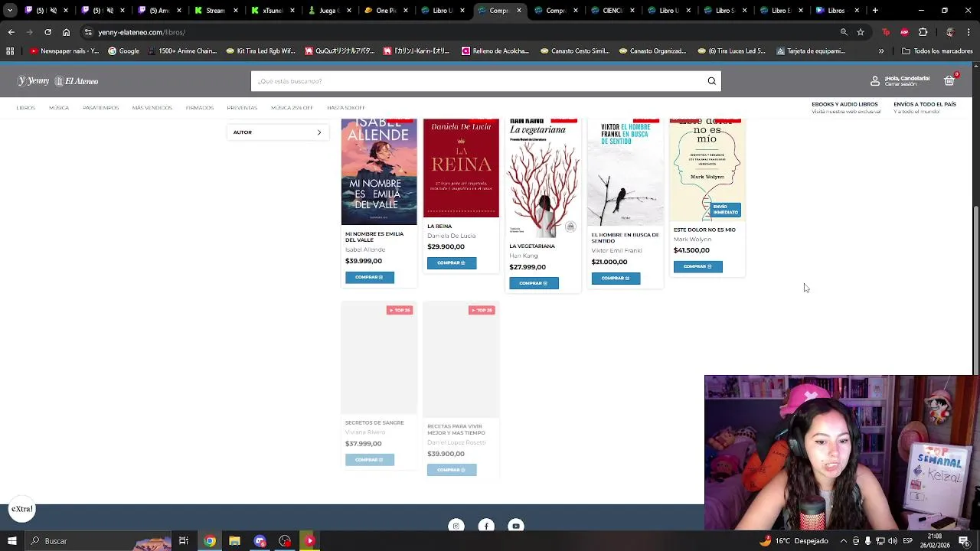The height and width of the screenshot is (551, 980).
Task: Expand the AUTOR filter
Action: point(277,132)
